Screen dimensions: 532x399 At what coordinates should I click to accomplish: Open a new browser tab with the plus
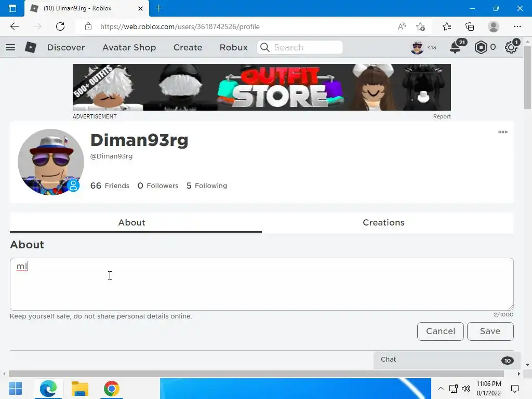pyautogui.click(x=158, y=8)
